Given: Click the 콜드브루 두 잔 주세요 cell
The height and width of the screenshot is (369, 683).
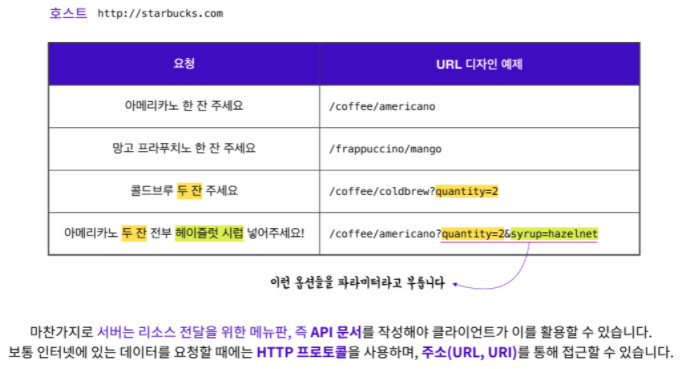Looking at the screenshot, I should click(x=184, y=191).
